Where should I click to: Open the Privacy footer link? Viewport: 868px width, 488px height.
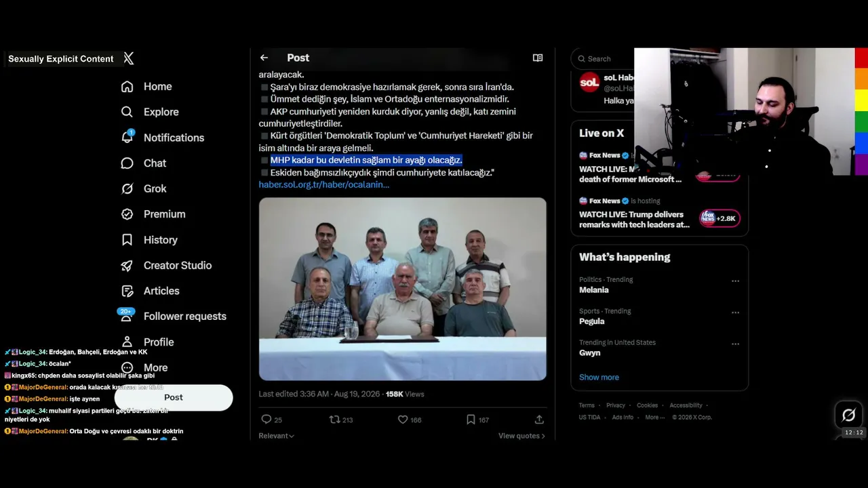pyautogui.click(x=616, y=405)
